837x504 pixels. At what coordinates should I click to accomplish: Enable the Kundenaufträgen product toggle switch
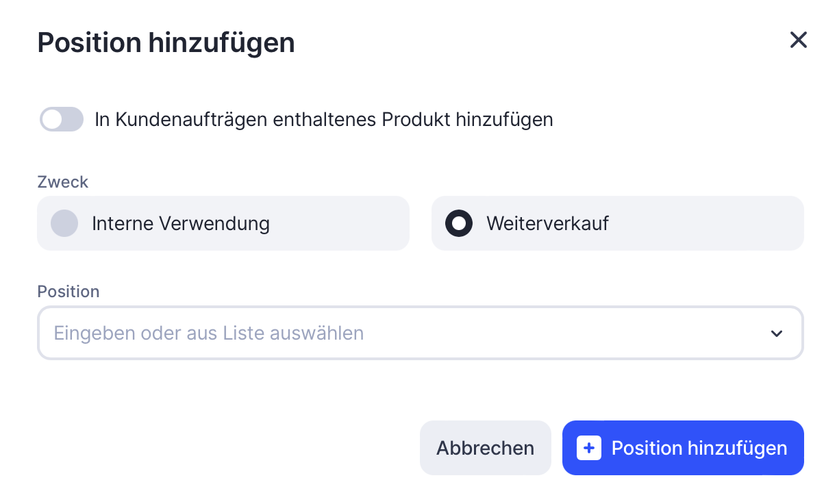[62, 119]
